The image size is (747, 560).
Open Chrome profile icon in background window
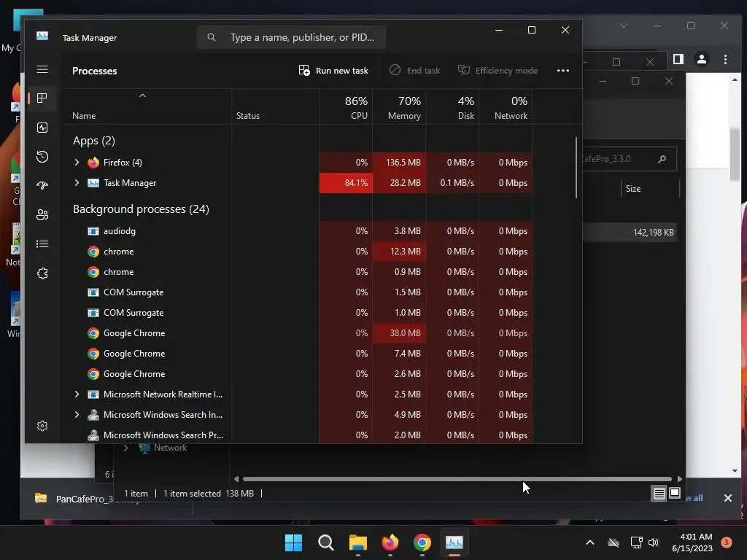pos(702,59)
